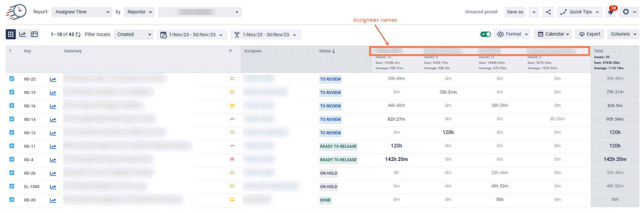Open the Columns menu

click(623, 34)
